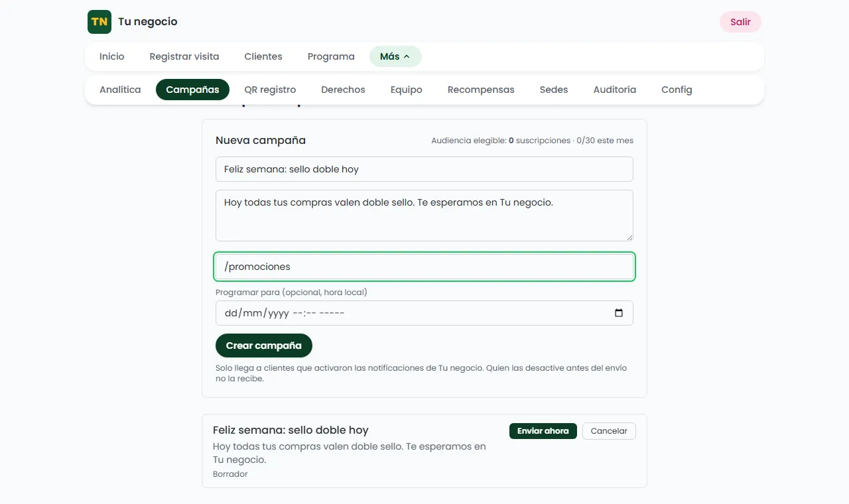849x504 pixels.
Task: Select the Campañas tab
Action: [192, 90]
